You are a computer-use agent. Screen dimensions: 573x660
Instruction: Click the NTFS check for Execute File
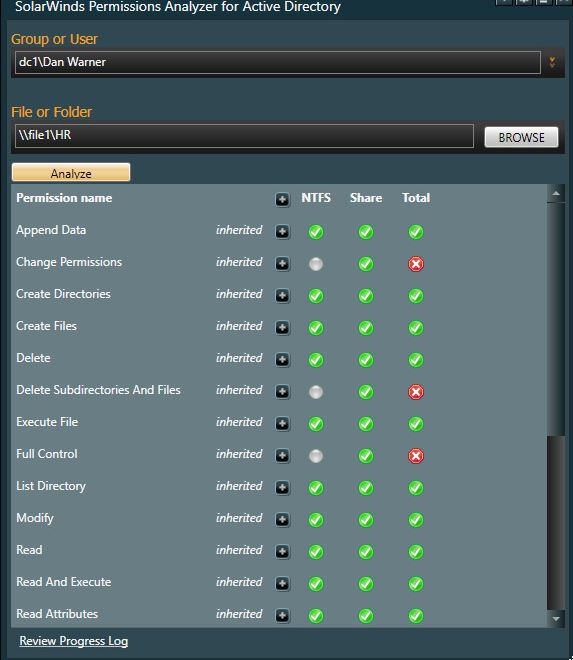[x=316, y=424]
